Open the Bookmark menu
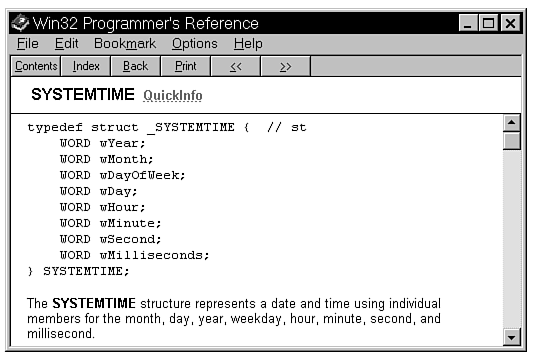This screenshot has height=360, width=534. pos(125,44)
